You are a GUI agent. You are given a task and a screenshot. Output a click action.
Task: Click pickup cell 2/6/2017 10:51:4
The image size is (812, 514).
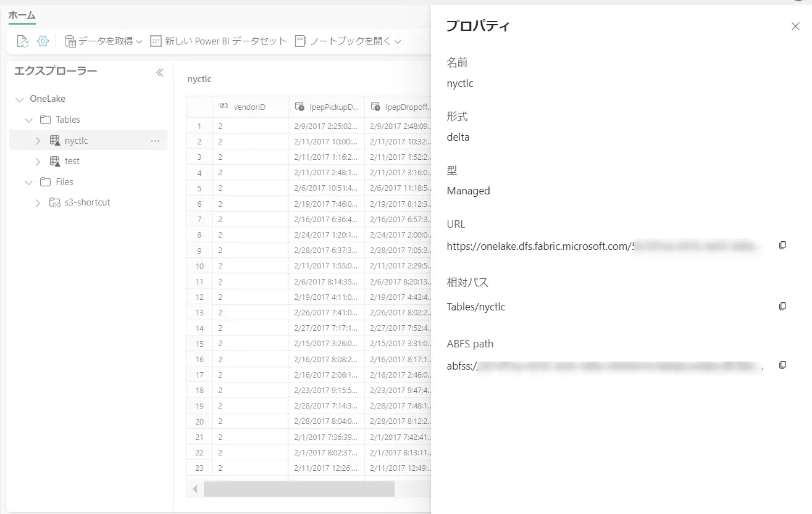coord(327,188)
